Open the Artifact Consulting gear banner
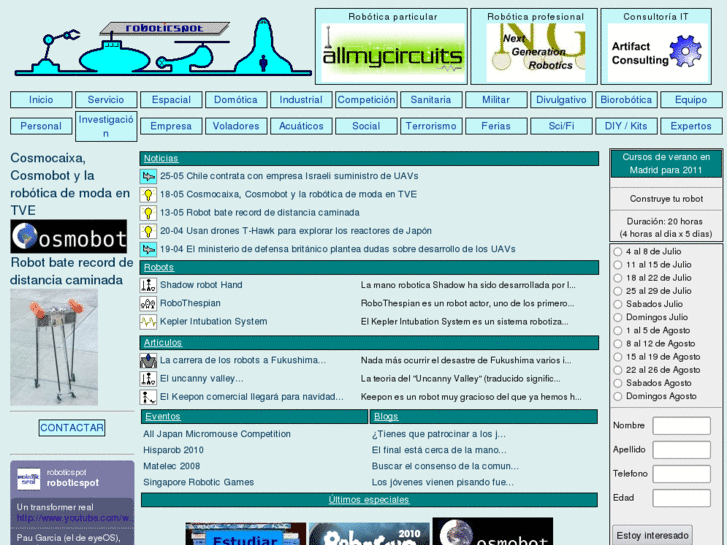 pyautogui.click(x=657, y=53)
